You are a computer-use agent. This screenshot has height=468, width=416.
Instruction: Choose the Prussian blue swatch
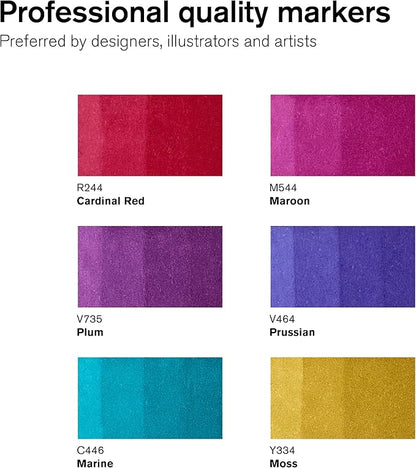point(343,267)
